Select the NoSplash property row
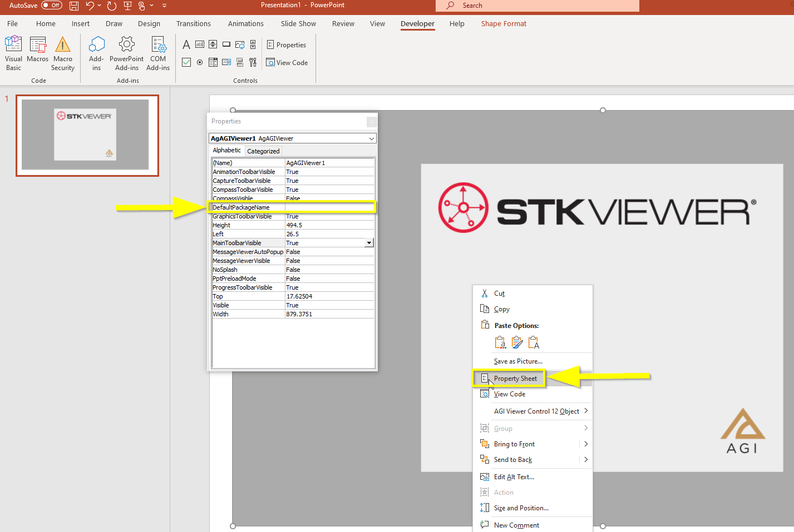The height and width of the screenshot is (532, 794). [x=293, y=270]
